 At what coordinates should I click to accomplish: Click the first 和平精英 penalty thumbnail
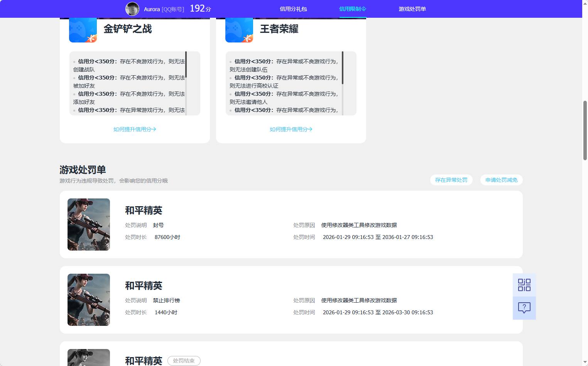pyautogui.click(x=88, y=224)
